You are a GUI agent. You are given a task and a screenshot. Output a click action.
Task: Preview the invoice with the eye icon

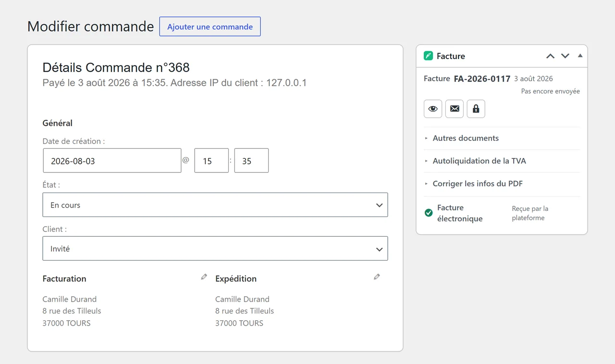[433, 109]
